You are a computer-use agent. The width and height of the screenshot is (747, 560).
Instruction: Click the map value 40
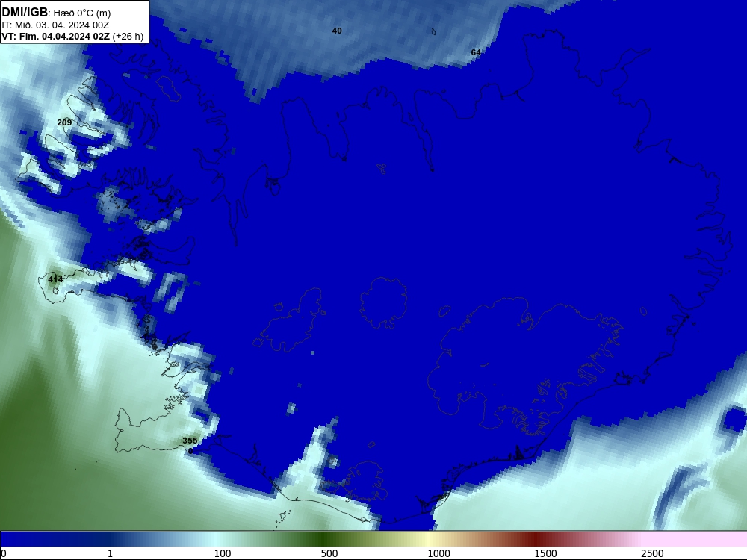tap(337, 31)
